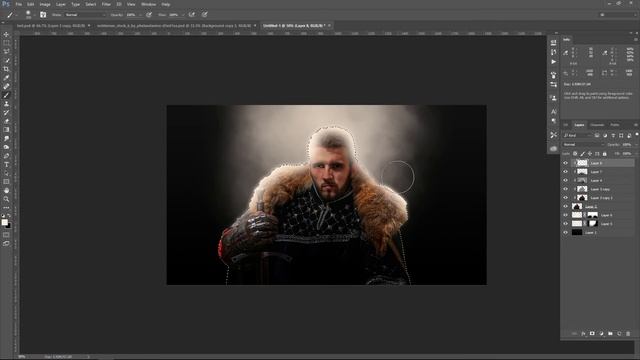This screenshot has height=360, width=640.
Task: Open the brush Mode dropdown
Action: coord(85,15)
